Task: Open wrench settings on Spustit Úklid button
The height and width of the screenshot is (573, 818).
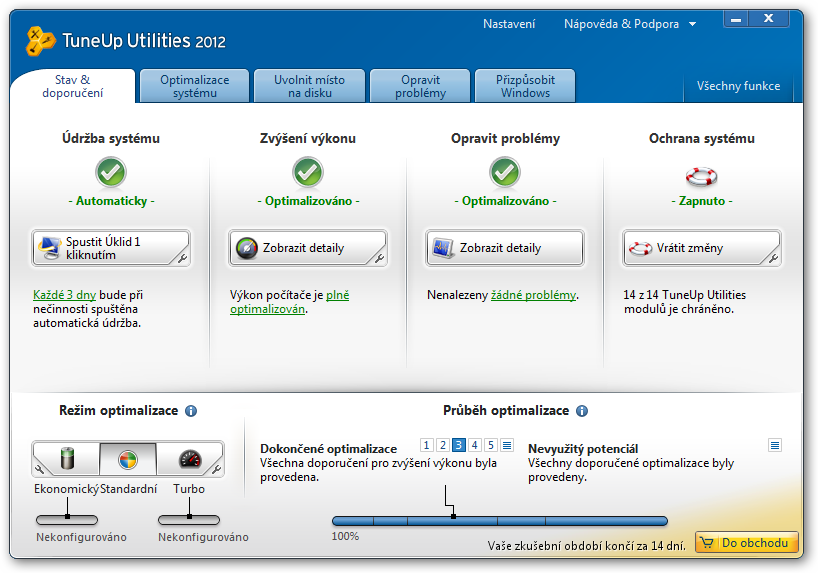Action: tap(183, 258)
